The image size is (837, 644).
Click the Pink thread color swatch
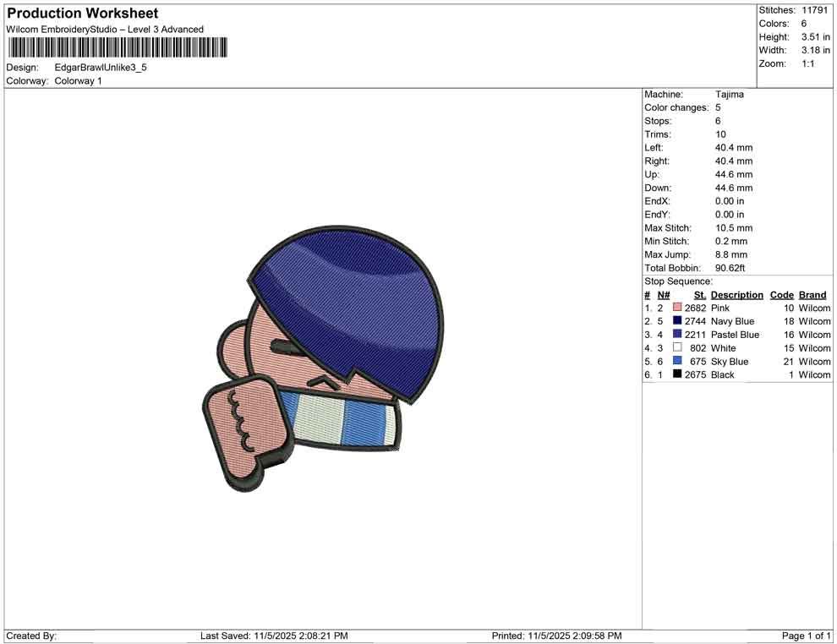[x=677, y=308]
